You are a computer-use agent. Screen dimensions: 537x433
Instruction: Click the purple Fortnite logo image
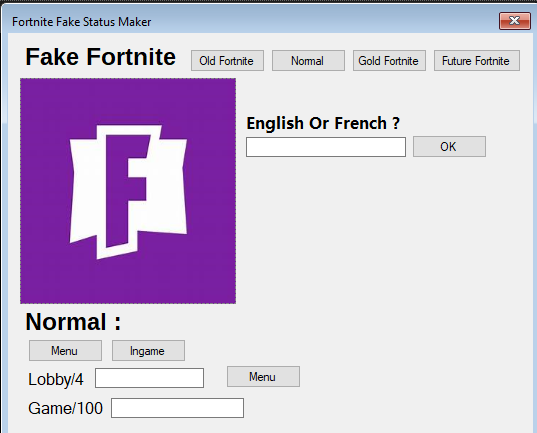128,191
